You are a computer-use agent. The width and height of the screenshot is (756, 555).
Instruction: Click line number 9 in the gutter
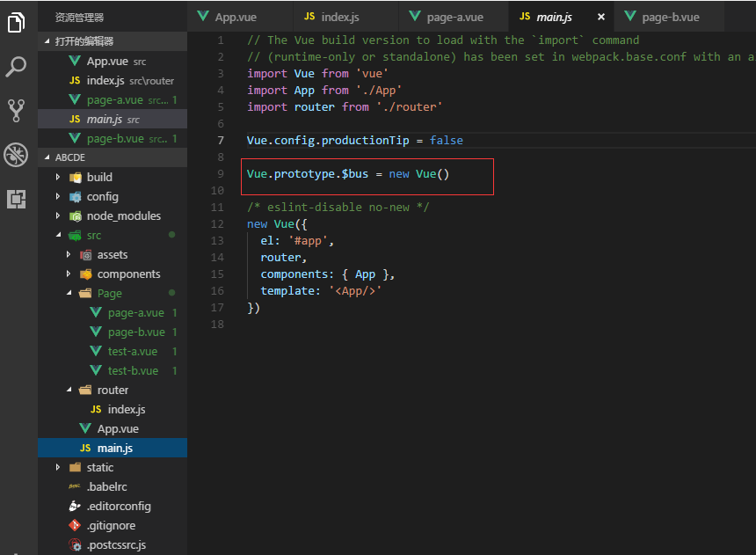pos(220,174)
